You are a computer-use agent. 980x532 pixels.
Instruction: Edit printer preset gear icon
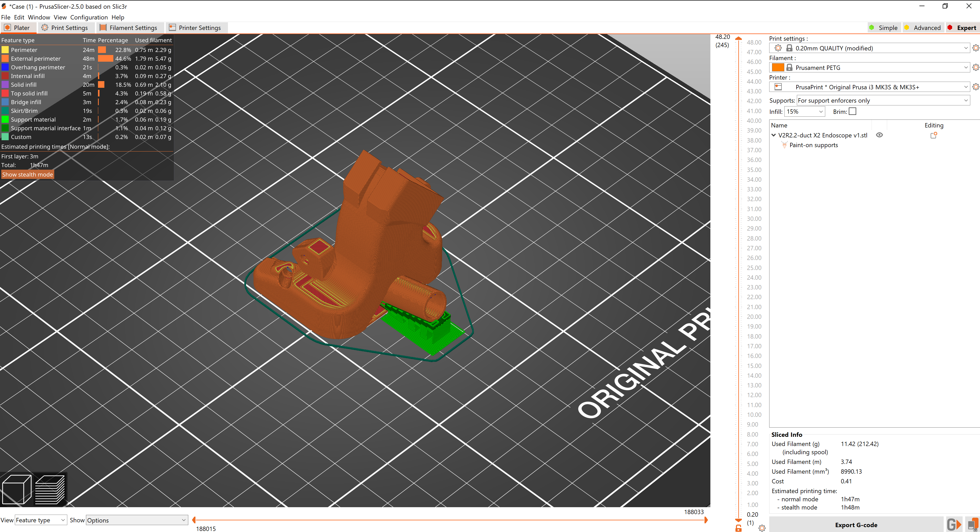point(975,87)
